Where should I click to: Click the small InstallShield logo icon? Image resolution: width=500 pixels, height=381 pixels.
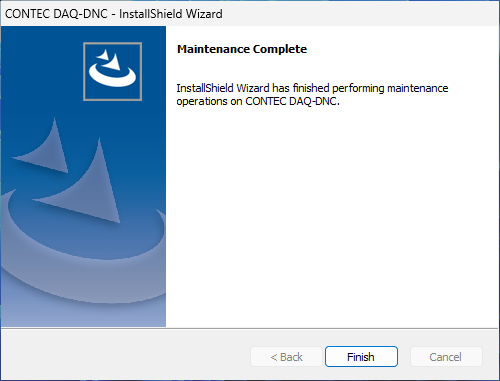[x=112, y=71]
